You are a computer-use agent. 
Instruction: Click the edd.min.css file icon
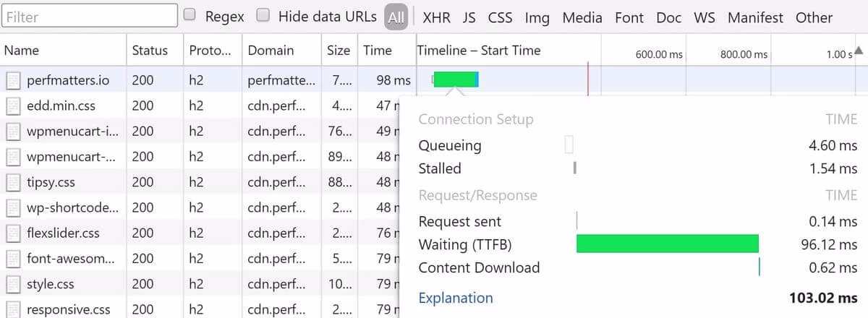[x=14, y=106]
